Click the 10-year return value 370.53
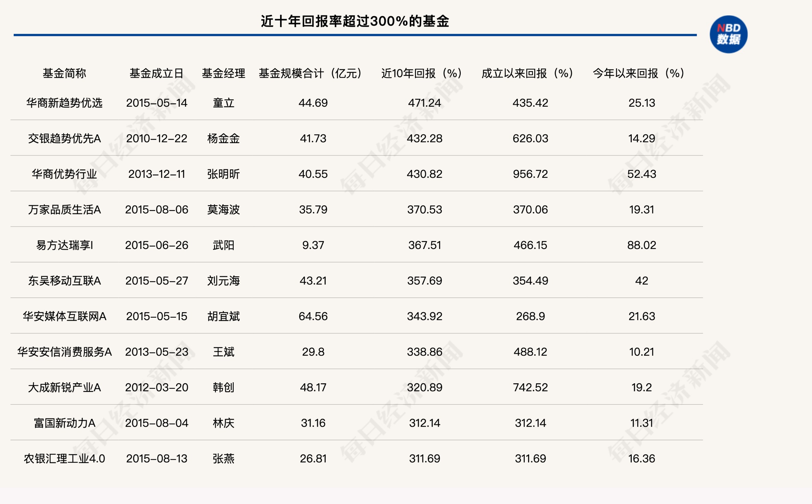 (424, 210)
